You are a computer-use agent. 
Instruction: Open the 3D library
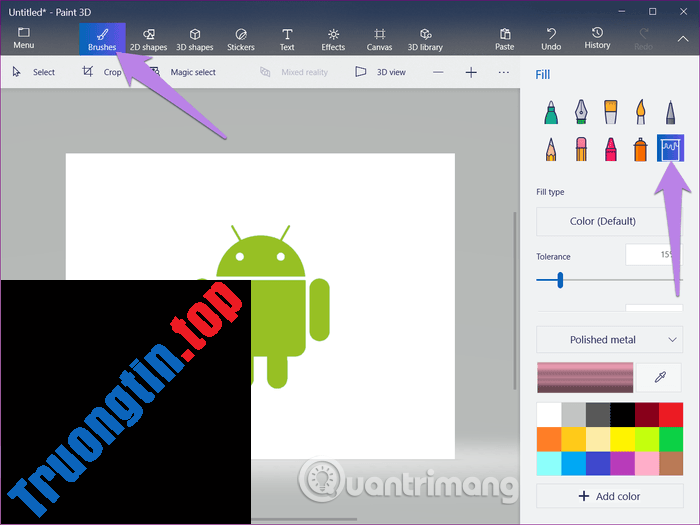tap(425, 39)
